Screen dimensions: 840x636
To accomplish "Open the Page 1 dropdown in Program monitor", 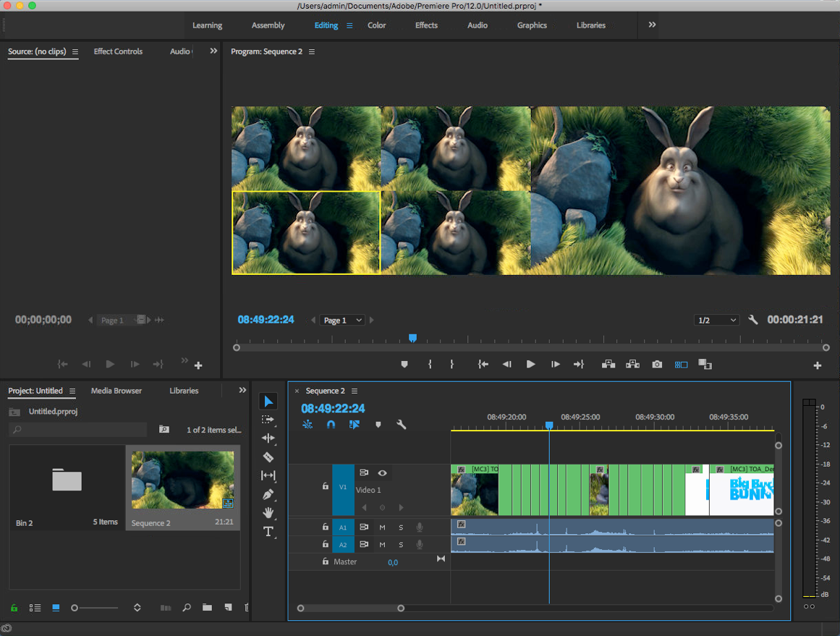I will tap(342, 320).
